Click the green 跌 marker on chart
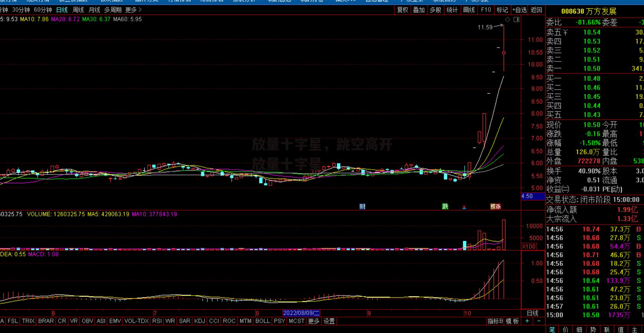Image resolution: width=644 pixels, height=333 pixels. pyautogui.click(x=445, y=206)
